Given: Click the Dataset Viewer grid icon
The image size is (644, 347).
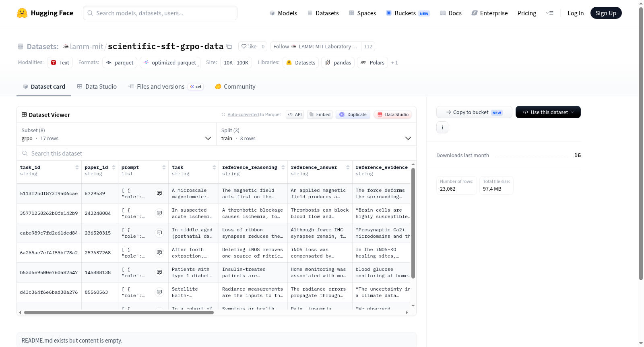Looking at the screenshot, I should coord(24,115).
